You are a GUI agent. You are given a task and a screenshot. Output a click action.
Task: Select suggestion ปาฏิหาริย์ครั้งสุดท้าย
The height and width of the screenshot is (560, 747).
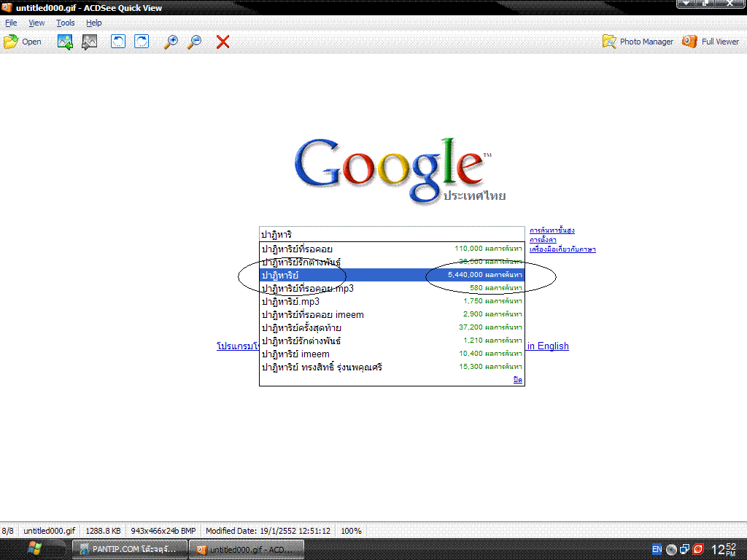[392, 327]
